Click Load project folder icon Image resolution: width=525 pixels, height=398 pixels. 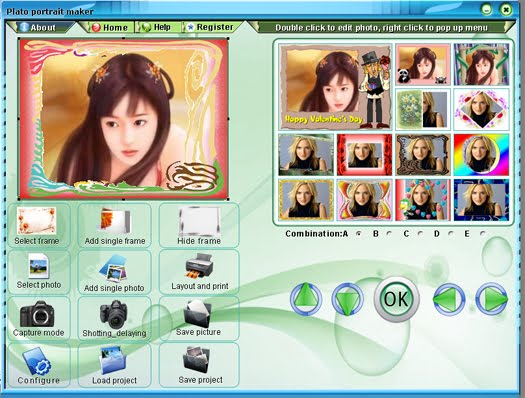tap(114, 361)
